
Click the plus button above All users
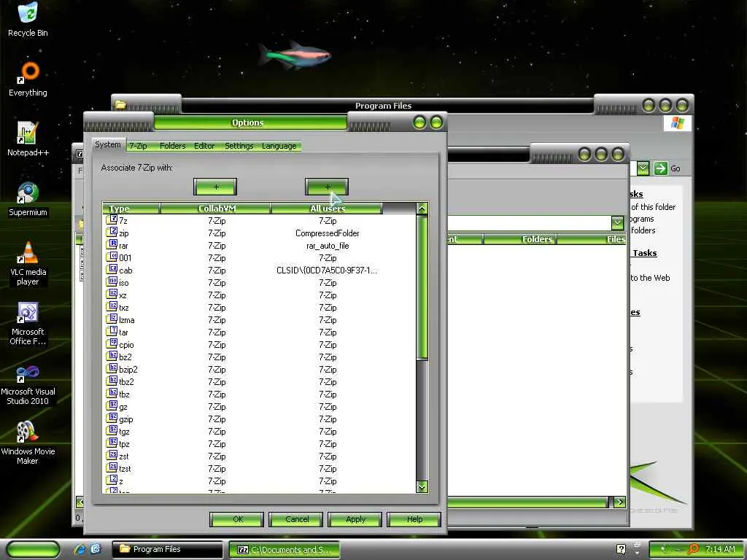coord(327,187)
